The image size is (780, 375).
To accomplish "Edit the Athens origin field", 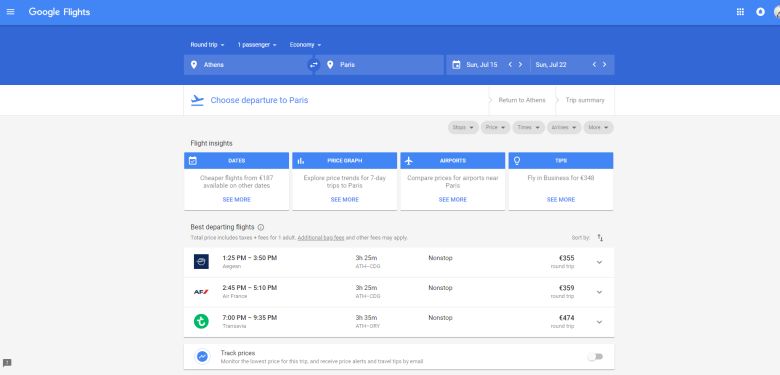I will [x=249, y=65].
